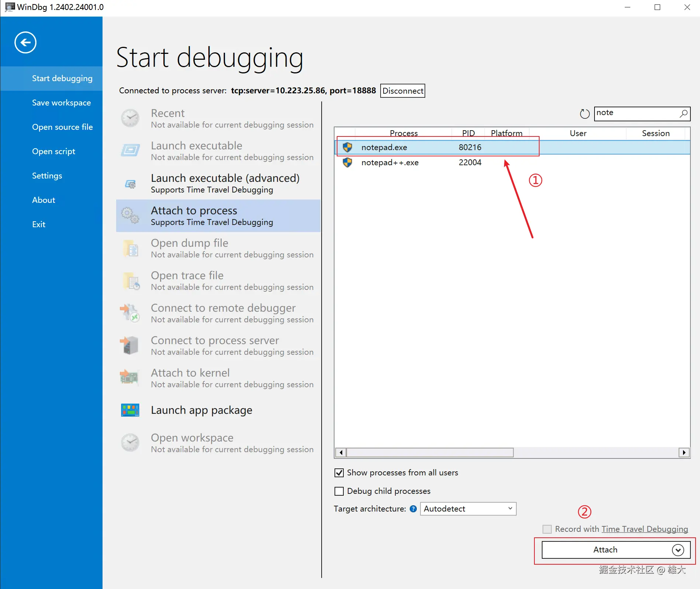Click the Open dump file option
Screen dimensions: 700x589
(218, 248)
